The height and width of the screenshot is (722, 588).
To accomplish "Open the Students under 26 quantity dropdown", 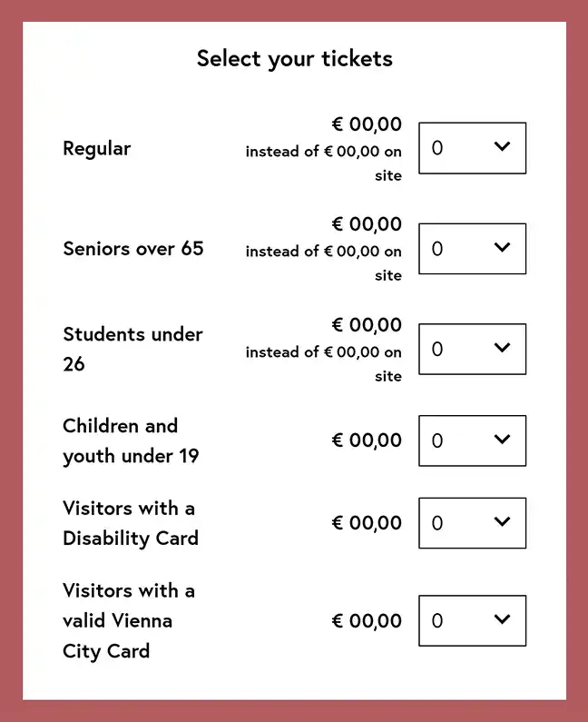I will tap(471, 349).
